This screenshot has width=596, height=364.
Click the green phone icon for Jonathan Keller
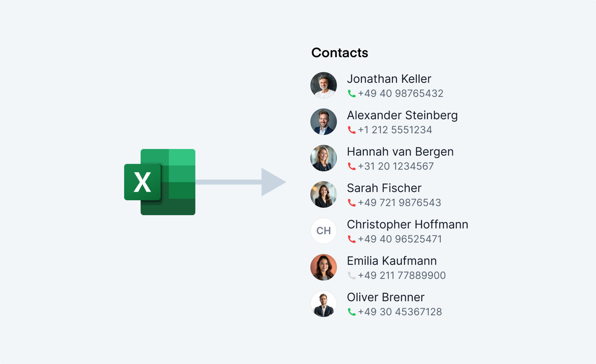coord(351,94)
